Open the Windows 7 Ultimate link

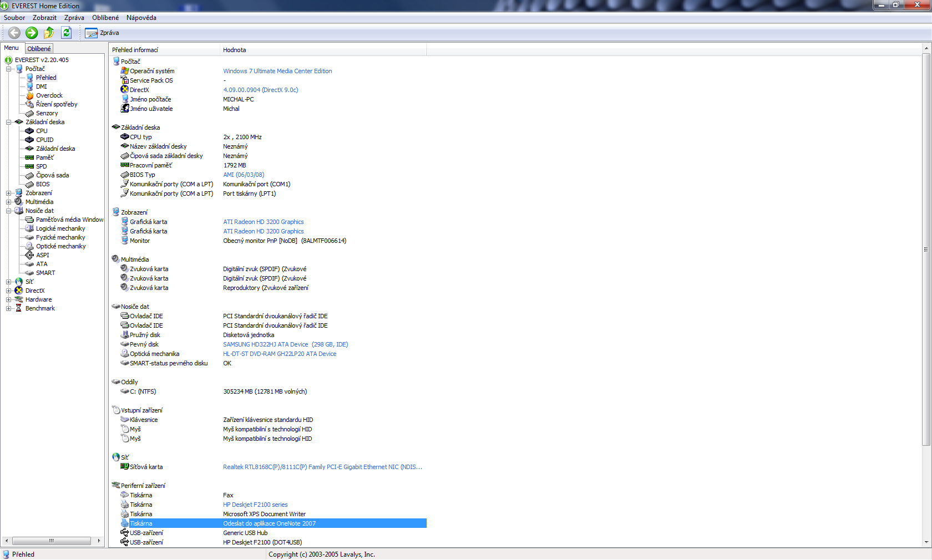[277, 71]
